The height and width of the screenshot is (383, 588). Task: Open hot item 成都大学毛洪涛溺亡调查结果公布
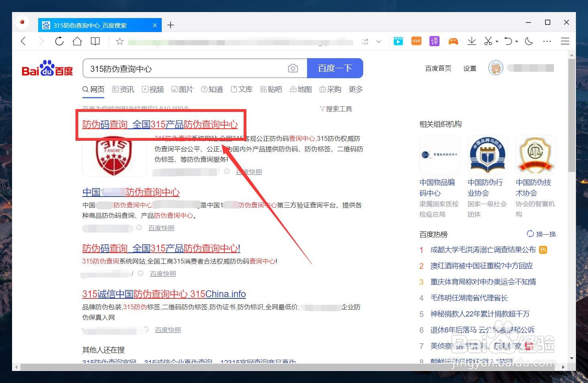[x=483, y=250]
